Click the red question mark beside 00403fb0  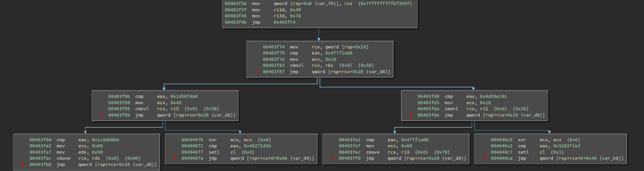[22, 164]
